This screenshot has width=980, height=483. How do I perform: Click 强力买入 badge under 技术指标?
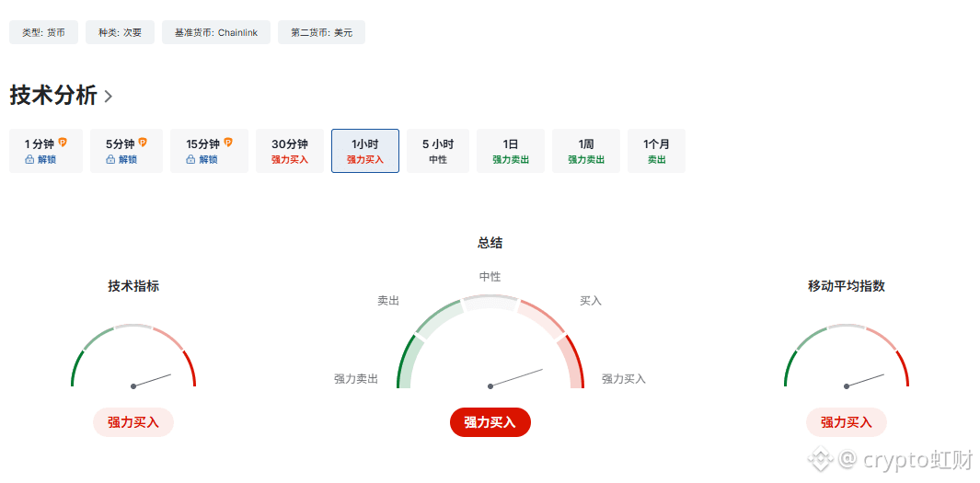pos(133,422)
